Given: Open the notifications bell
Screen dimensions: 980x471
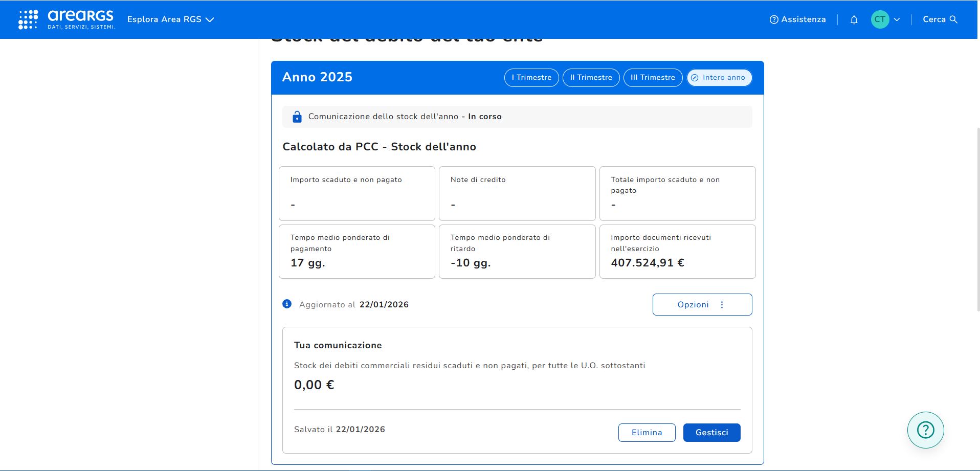Looking at the screenshot, I should tap(854, 19).
